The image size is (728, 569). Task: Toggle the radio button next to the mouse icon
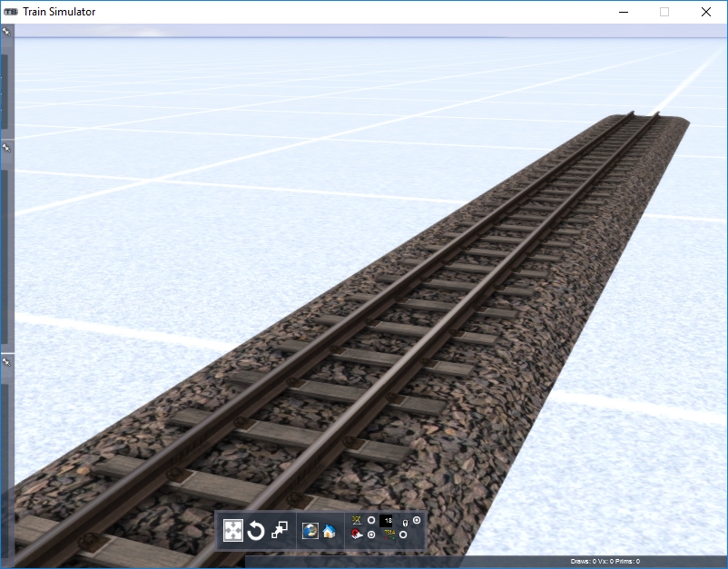coord(417,520)
